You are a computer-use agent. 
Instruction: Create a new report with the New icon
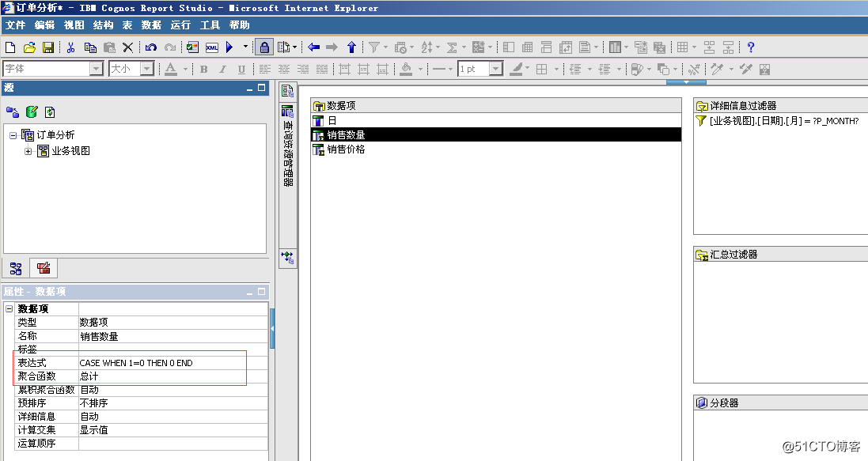point(10,47)
